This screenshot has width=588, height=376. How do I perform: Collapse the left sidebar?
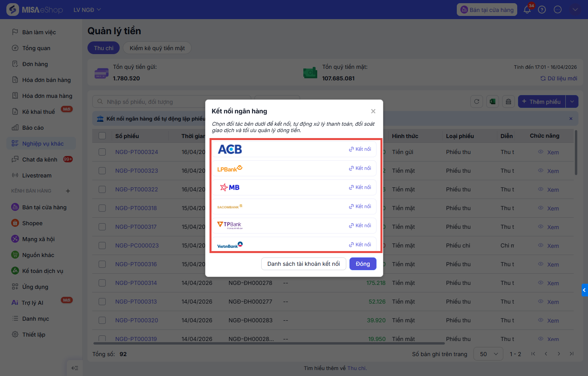(75, 368)
